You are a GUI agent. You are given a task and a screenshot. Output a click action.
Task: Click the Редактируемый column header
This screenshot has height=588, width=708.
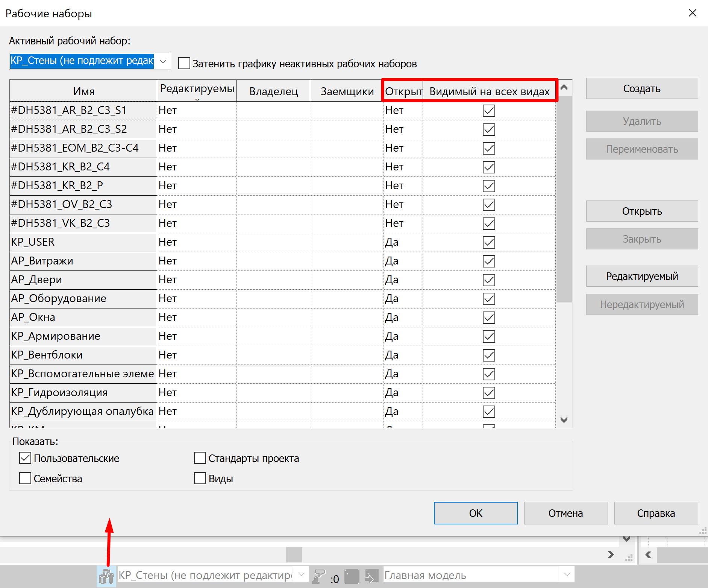pyautogui.click(x=197, y=91)
